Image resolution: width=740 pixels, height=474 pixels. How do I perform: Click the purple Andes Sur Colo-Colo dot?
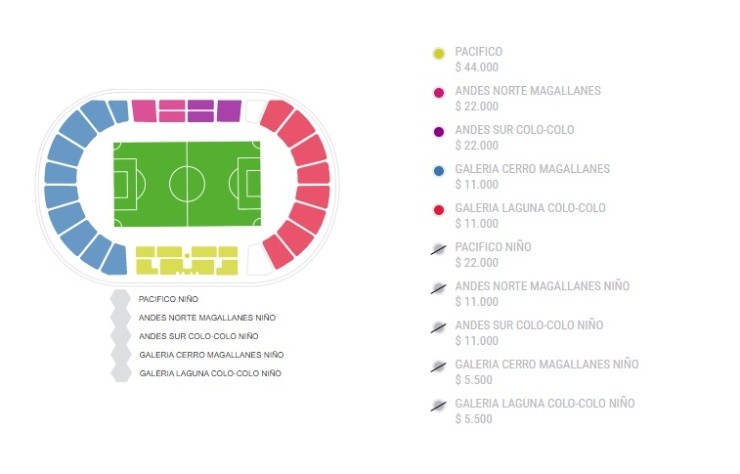click(438, 131)
